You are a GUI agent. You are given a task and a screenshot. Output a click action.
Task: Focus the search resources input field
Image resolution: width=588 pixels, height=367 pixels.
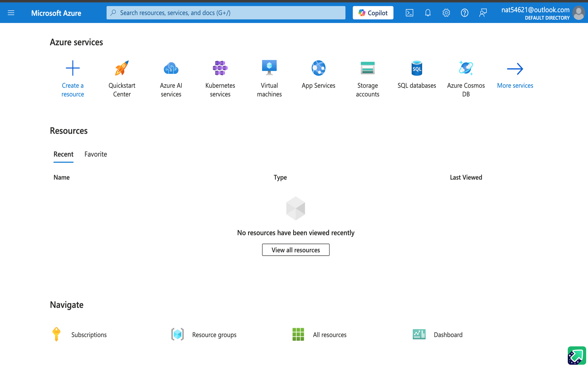coord(226,13)
